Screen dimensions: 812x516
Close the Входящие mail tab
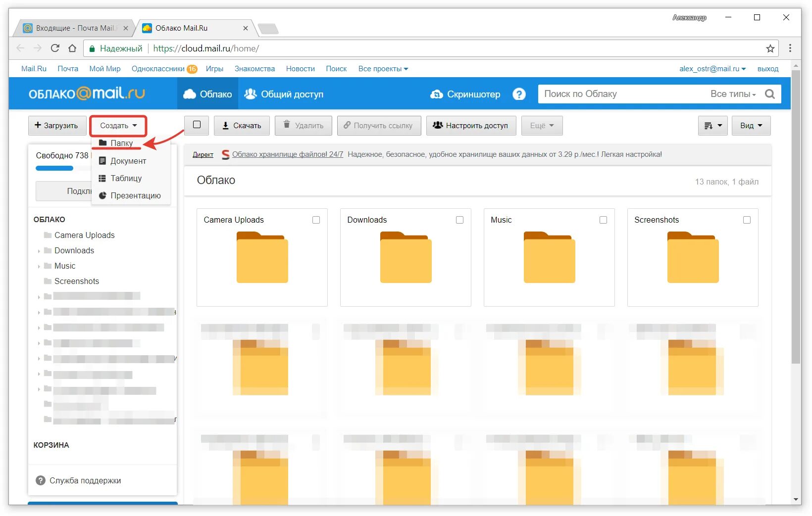[x=126, y=28]
